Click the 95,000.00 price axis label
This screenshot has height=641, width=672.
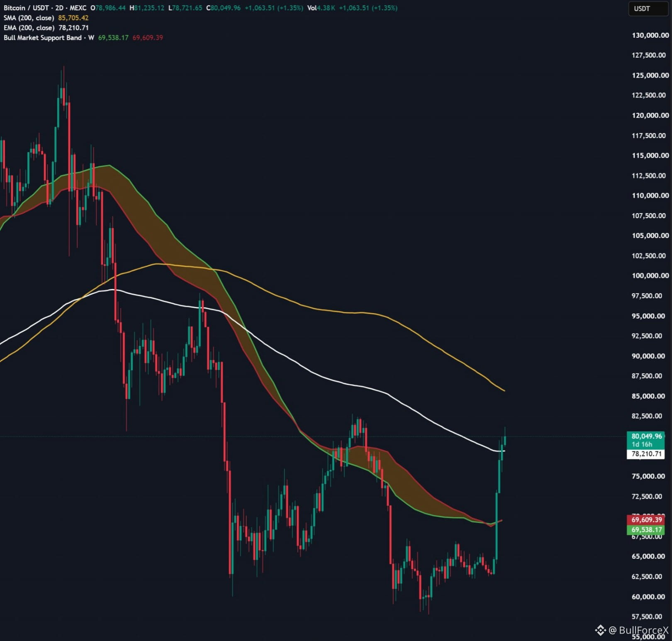tap(648, 316)
